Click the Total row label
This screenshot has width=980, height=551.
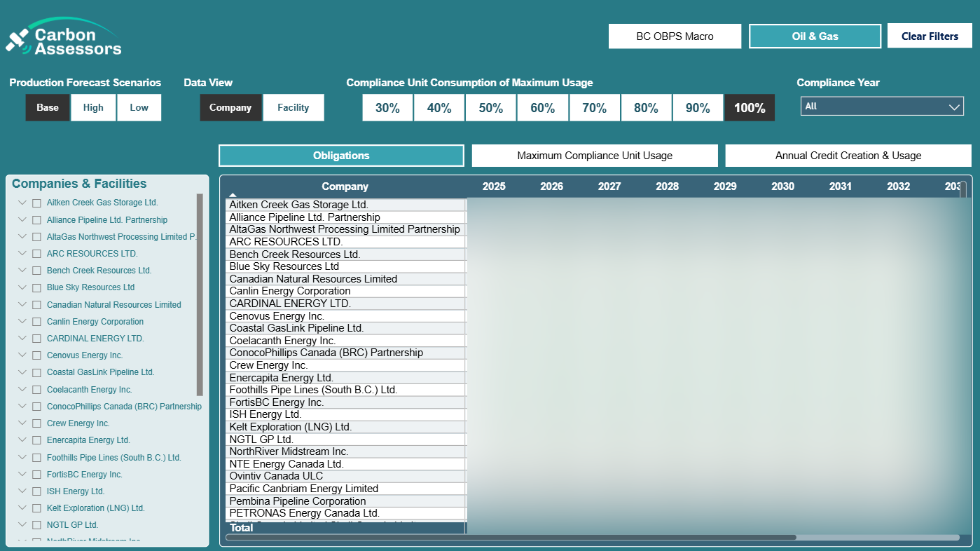click(x=242, y=528)
